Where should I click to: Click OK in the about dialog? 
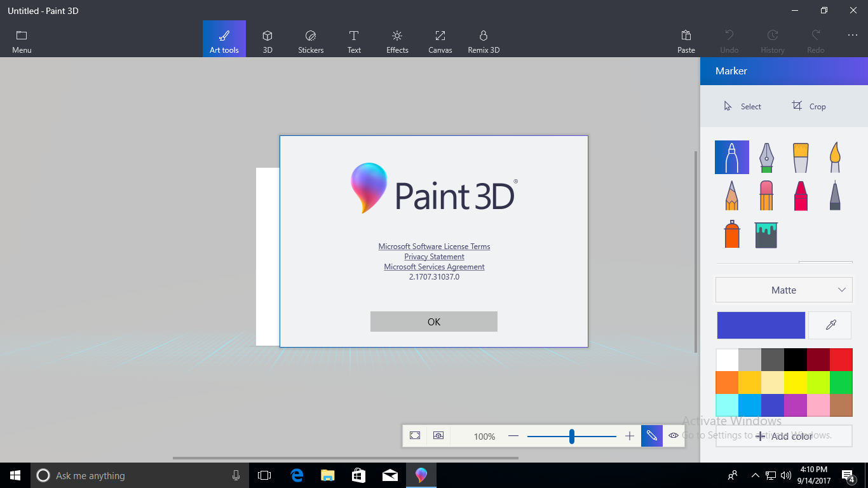coord(434,322)
